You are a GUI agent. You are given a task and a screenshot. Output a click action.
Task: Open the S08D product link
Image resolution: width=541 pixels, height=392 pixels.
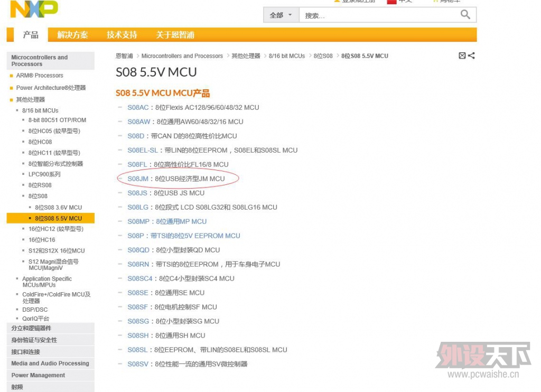click(x=136, y=136)
